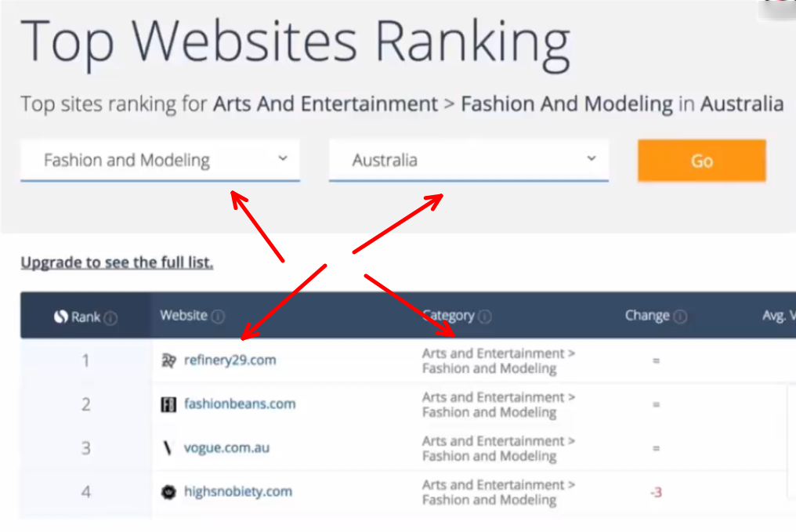
Task: Click the info icon next to Website
Action: point(218,317)
